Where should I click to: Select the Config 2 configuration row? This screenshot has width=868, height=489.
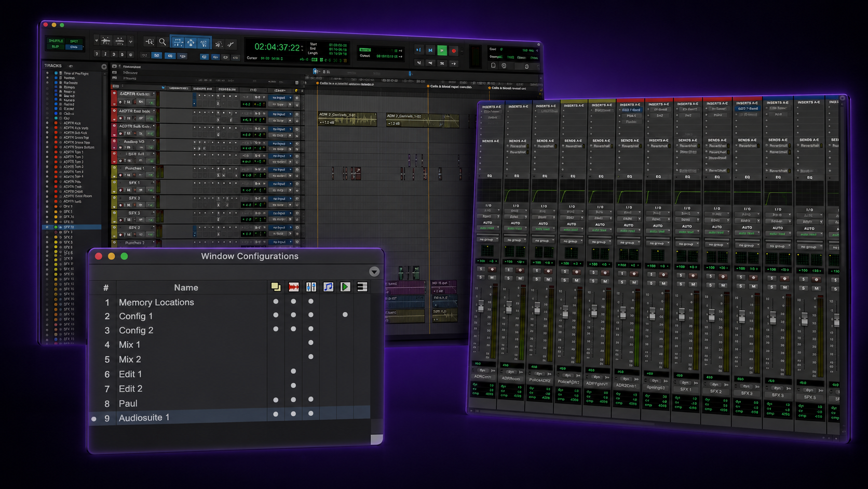pos(230,330)
